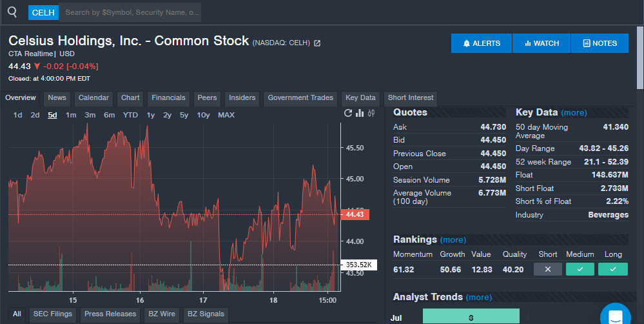Set chart range to 2d
Screen dimensions: 644x324
pos(35,115)
